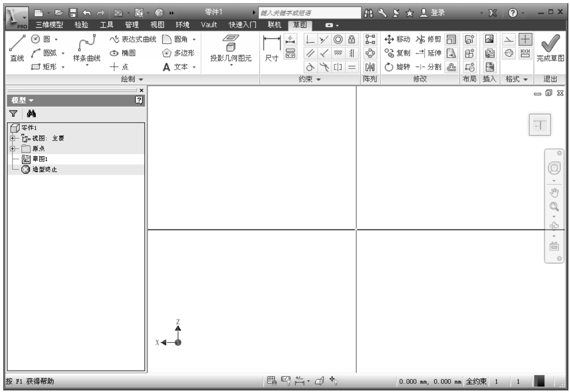Screen dimensions: 570x392
Task: Toggle slice graphics in status bar
Action: (320, 381)
